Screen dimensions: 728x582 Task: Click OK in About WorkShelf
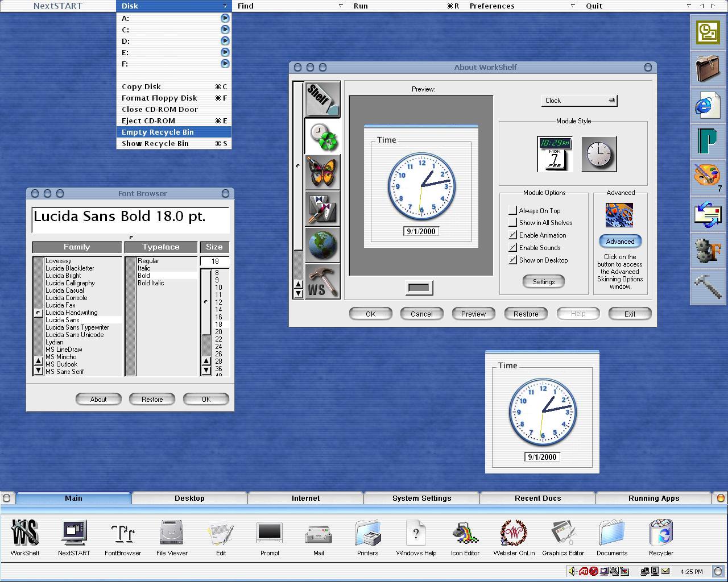tap(371, 314)
